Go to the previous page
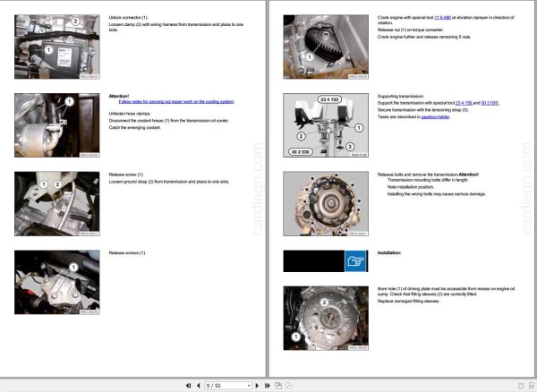Viewport: 537px width, 392px height. [199, 386]
